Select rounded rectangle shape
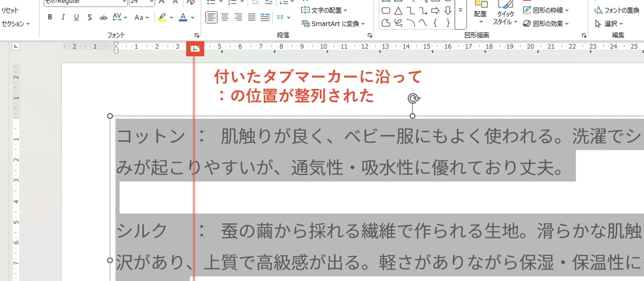Viewport: 644px width, 281px height. click(386, 11)
